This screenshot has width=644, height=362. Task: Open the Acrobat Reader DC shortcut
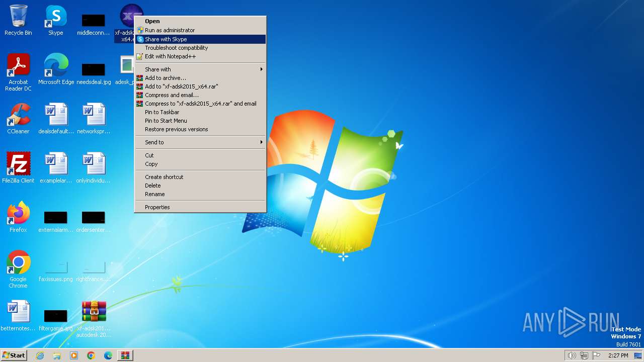coord(18,72)
